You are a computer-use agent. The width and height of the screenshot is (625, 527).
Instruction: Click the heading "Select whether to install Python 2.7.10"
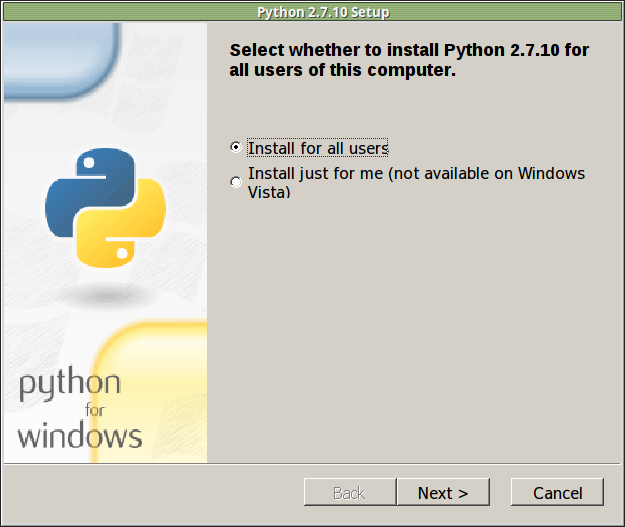point(409,60)
